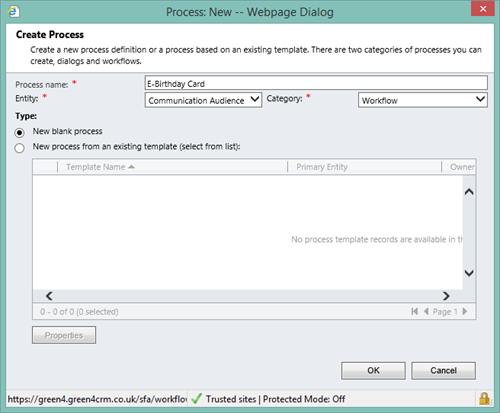Open the Entity dropdown showing Communication Audience
This screenshot has height=413, width=500.
pos(203,100)
